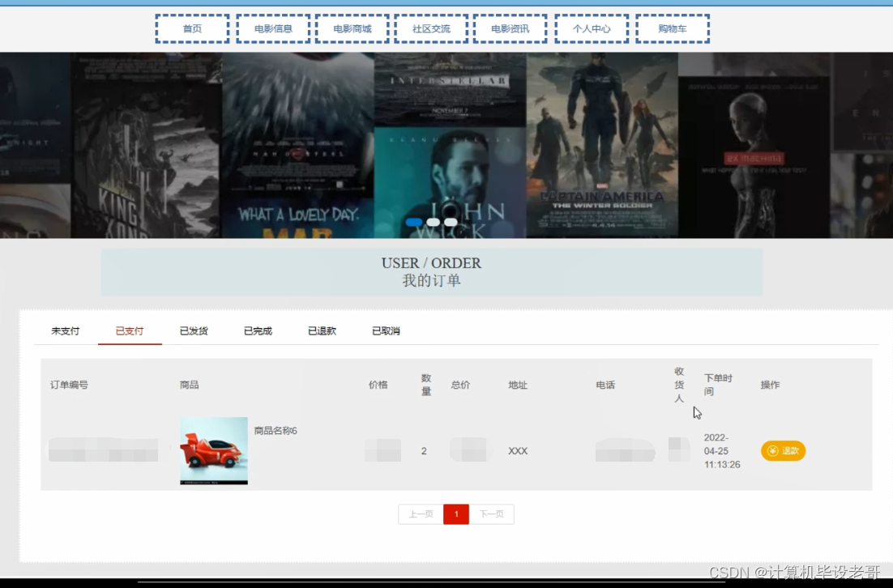Go to next page with 下一页
The width and height of the screenshot is (893, 588).
(492, 514)
